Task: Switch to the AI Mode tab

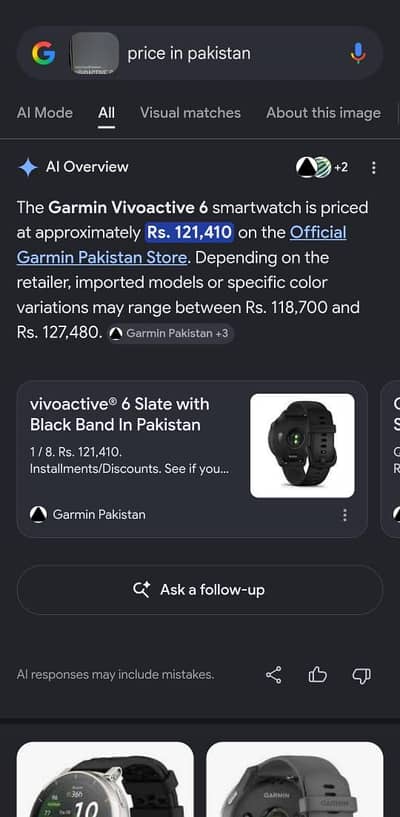Action: pos(45,113)
